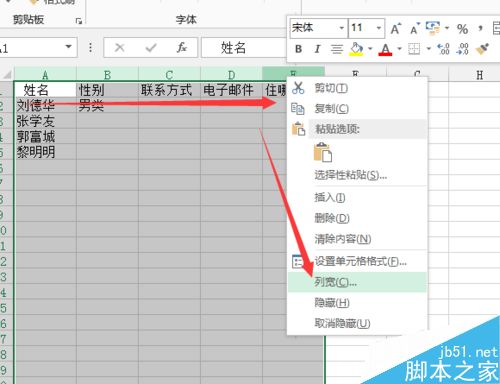The image size is (500, 384).
Task: Click cell containing 男类
Action: point(107,105)
